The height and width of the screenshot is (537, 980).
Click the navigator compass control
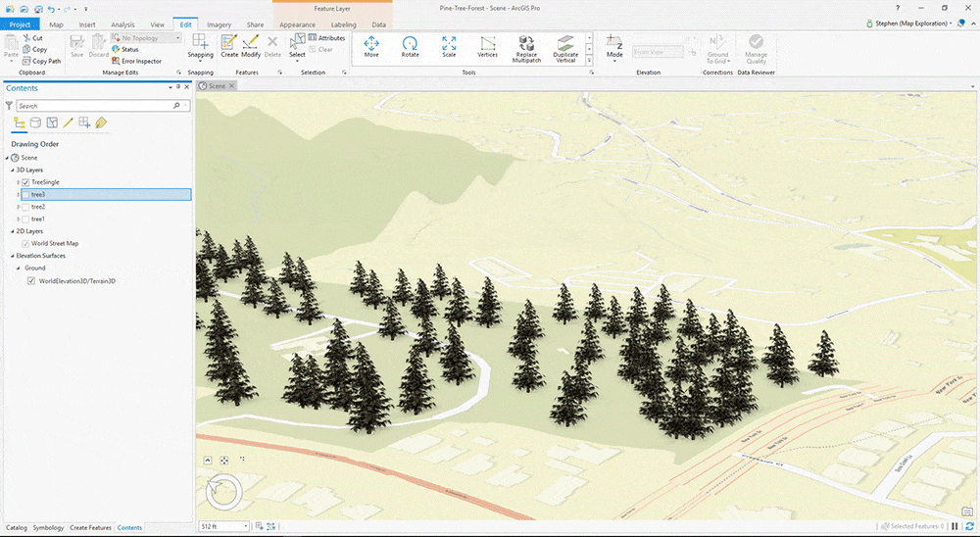[x=224, y=493]
